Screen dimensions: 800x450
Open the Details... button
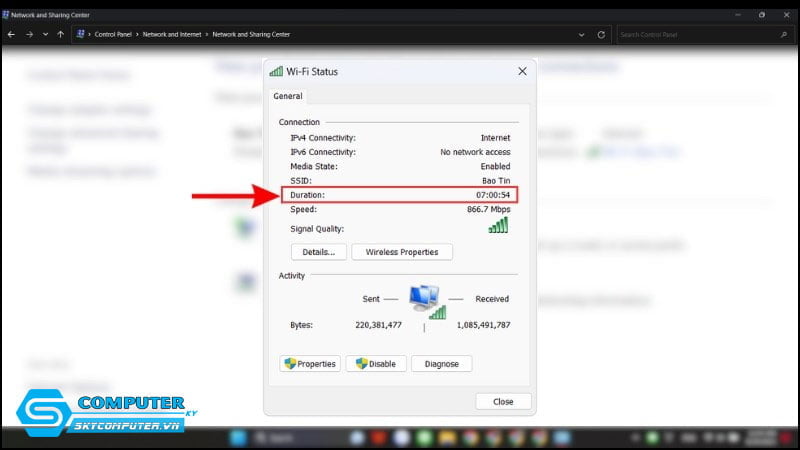coord(319,252)
